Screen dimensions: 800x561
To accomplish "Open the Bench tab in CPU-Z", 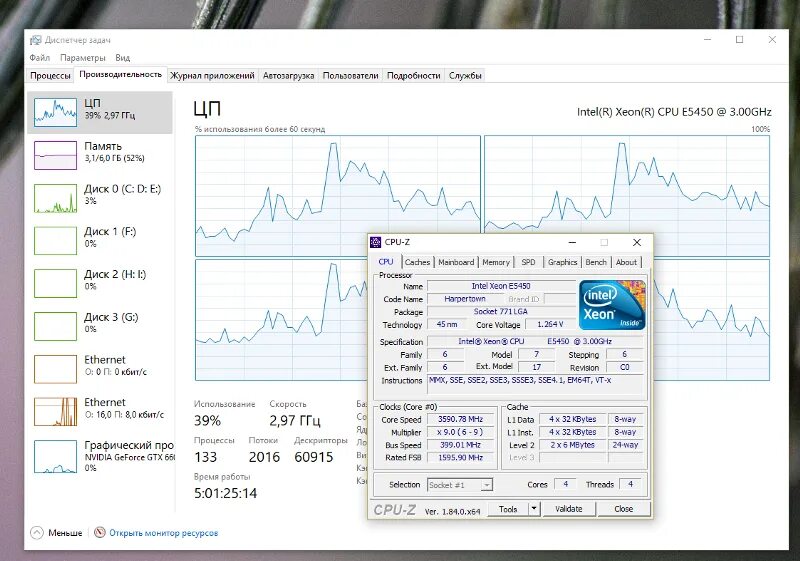I will coord(596,262).
